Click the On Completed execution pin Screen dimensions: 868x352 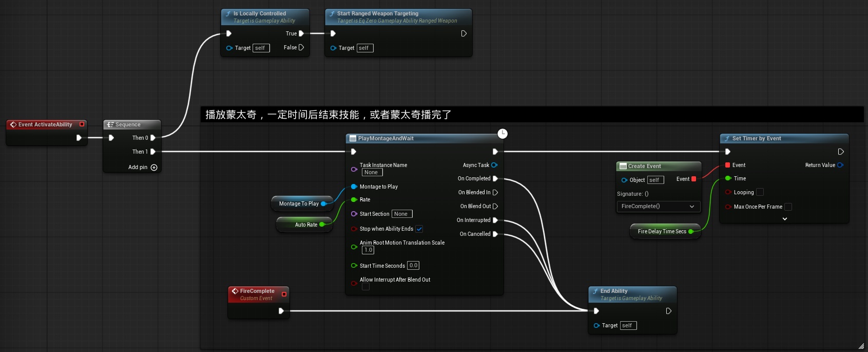(x=495, y=179)
